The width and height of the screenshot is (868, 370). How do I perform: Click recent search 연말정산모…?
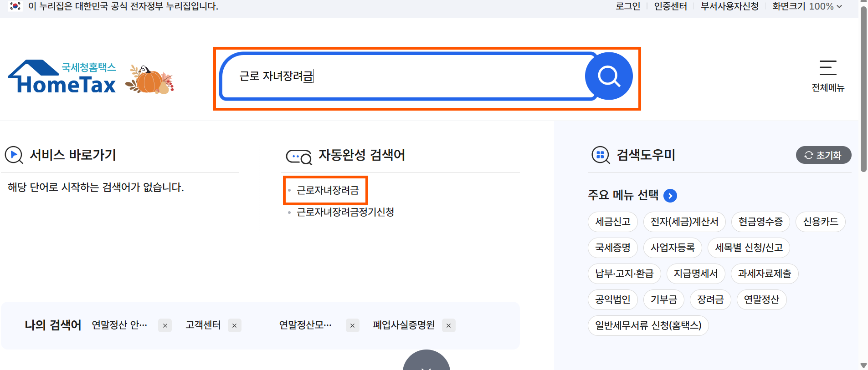[305, 325]
